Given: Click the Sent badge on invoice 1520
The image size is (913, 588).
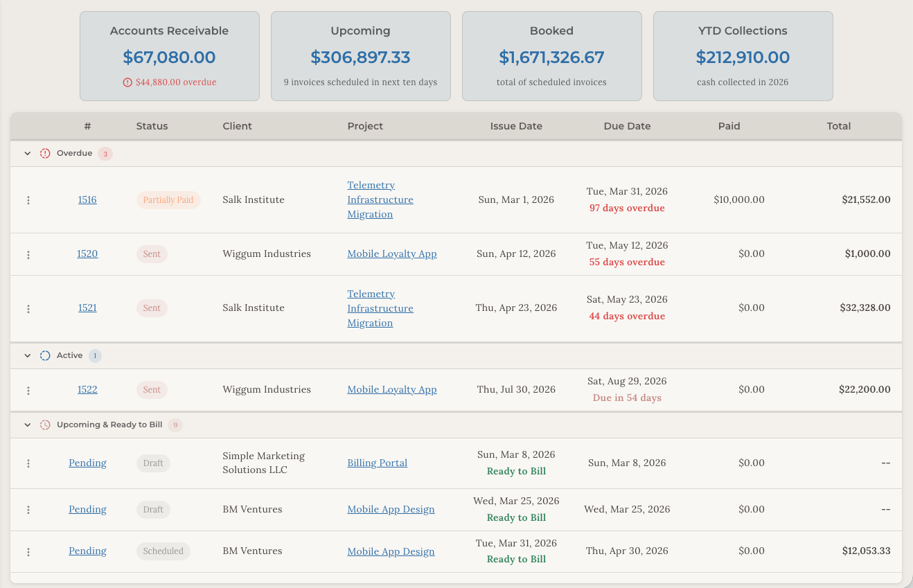Looking at the screenshot, I should (x=152, y=254).
